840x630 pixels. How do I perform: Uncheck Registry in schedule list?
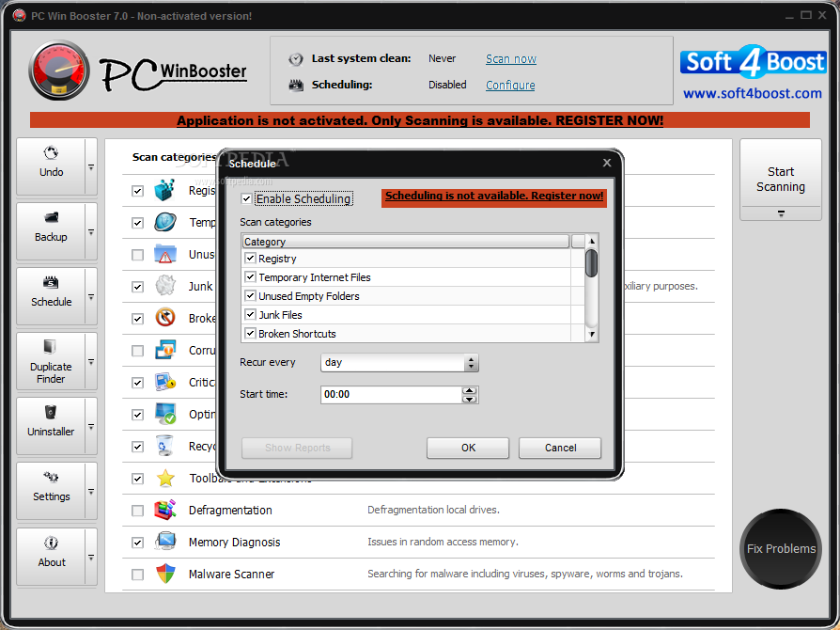click(250, 259)
